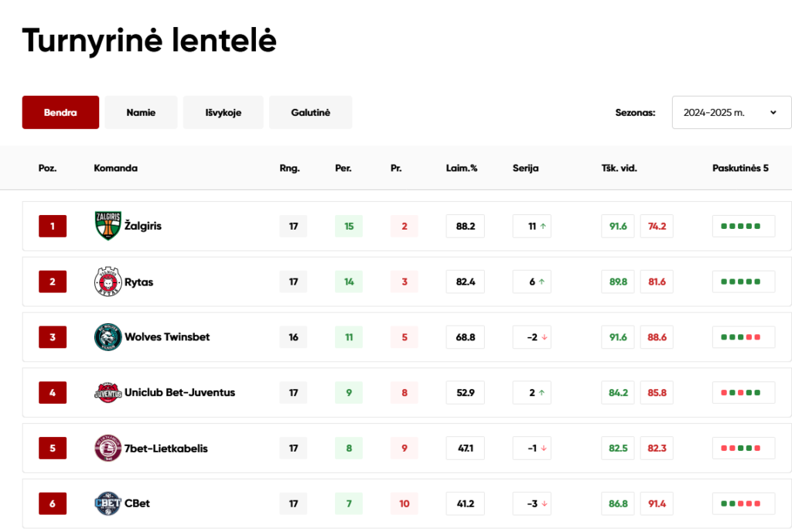Click Wolves Twinsbet last five games indicator
Image resolution: width=792 pixels, height=532 pixels.
744,337
